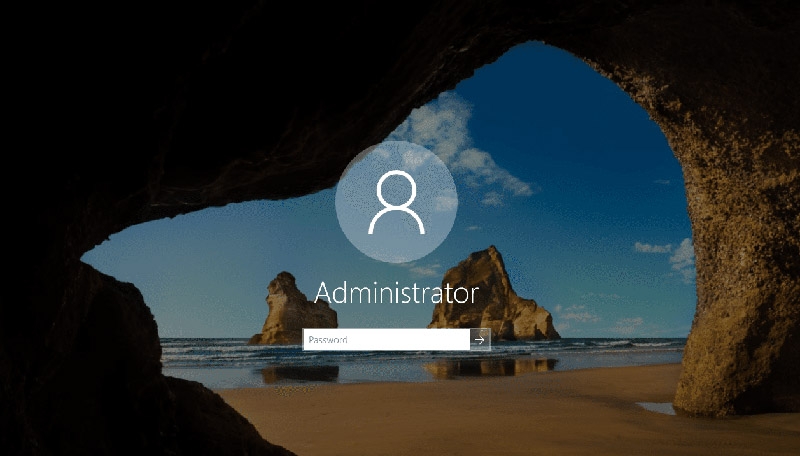Image resolution: width=800 pixels, height=456 pixels.
Task: Click the right rock's reflection on wet sand
Action: pos(490,368)
